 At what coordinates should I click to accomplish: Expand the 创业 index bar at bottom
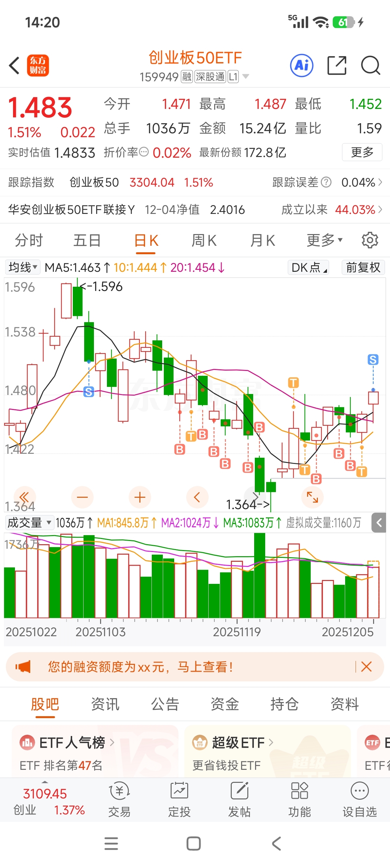click(45, 782)
